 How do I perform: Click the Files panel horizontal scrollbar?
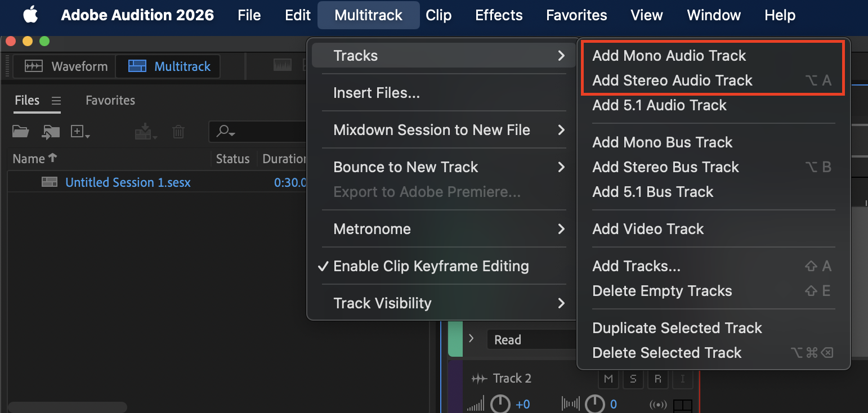click(68, 407)
